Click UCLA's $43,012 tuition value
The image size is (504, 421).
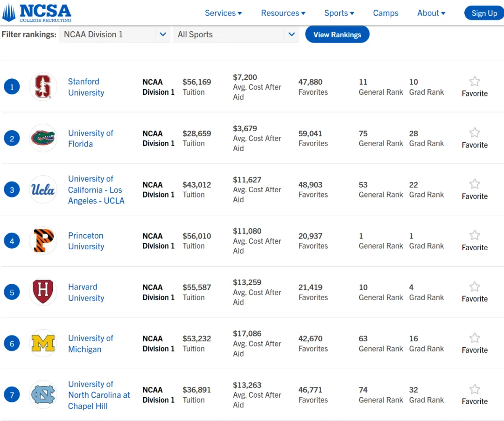pyautogui.click(x=197, y=185)
